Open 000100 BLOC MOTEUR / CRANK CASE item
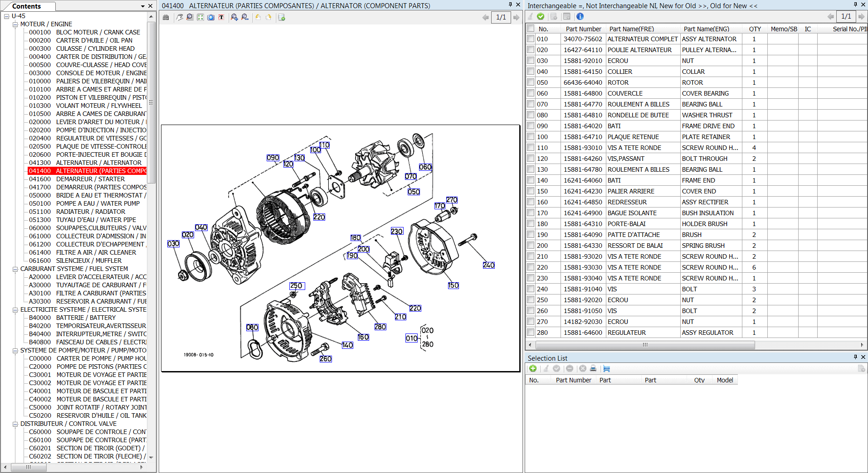The image size is (868, 473). pos(85,32)
